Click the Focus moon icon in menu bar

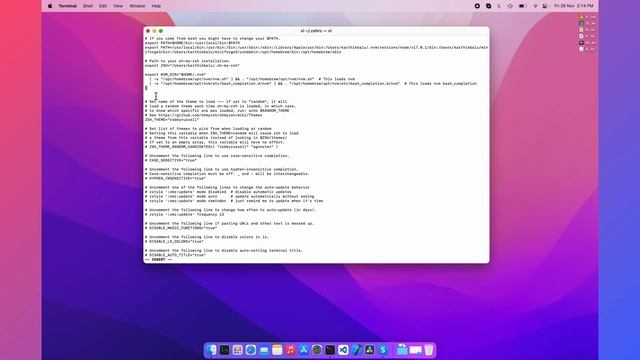pyautogui.click(x=499, y=6)
